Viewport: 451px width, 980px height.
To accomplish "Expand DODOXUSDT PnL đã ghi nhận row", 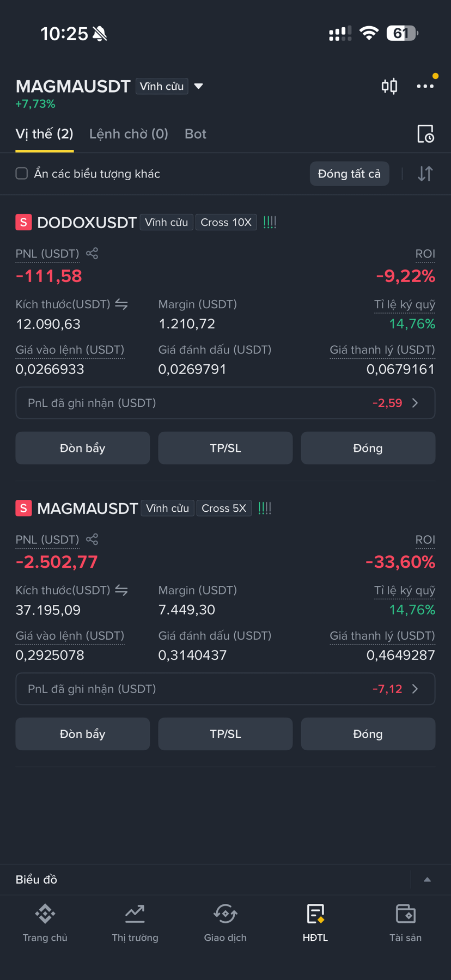I will (x=225, y=403).
